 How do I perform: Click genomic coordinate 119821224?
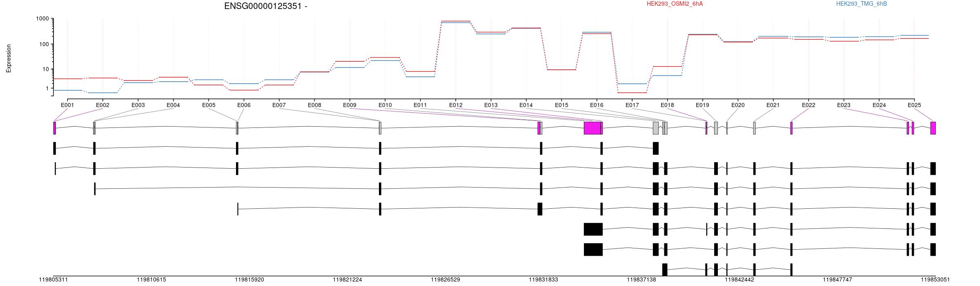[347, 280]
